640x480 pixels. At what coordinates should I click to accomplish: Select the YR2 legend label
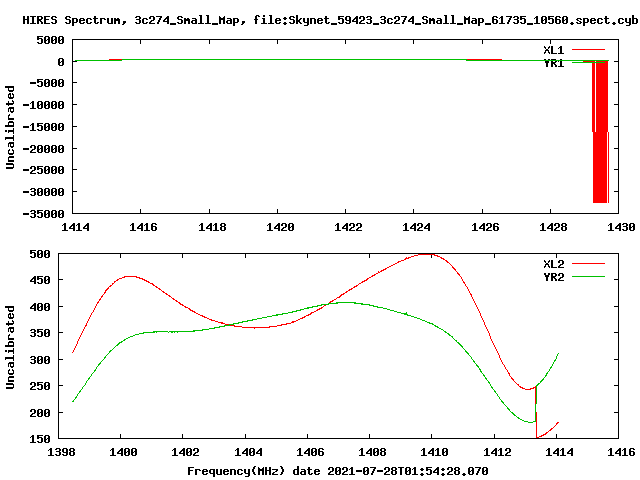[x=553, y=277]
